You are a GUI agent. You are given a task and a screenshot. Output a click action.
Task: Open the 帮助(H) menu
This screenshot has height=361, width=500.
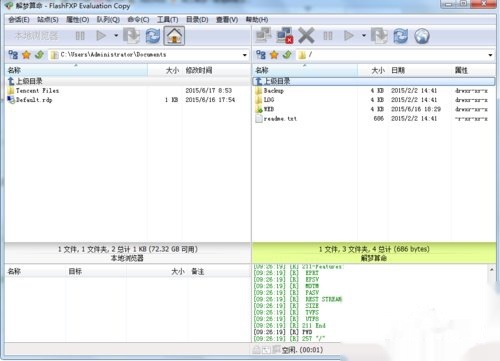pos(257,20)
